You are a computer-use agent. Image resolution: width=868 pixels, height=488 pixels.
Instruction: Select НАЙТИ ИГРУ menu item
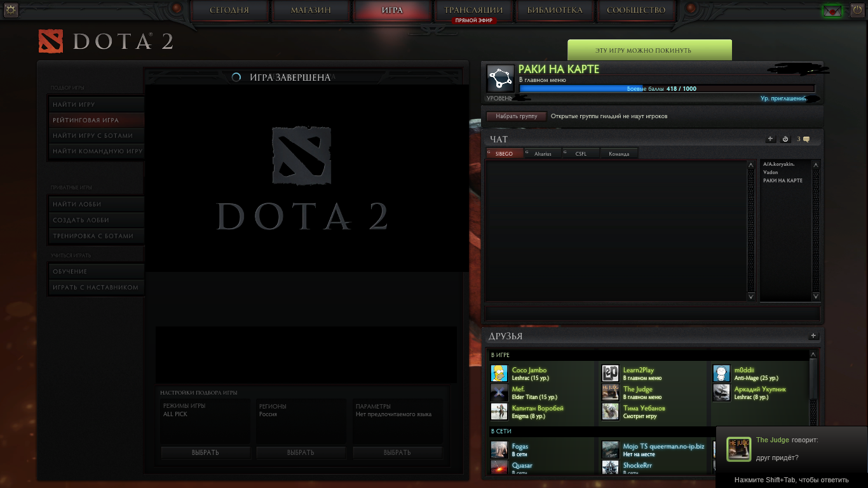[x=97, y=104]
